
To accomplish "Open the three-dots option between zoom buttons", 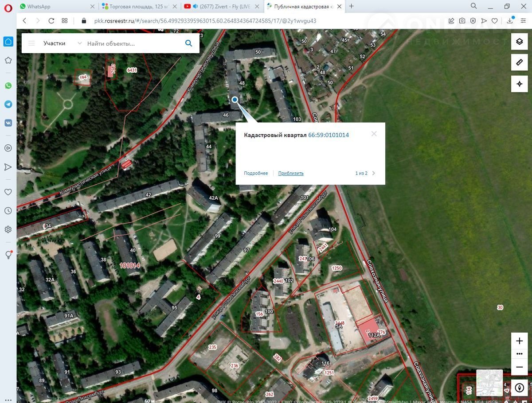I will point(520,354).
